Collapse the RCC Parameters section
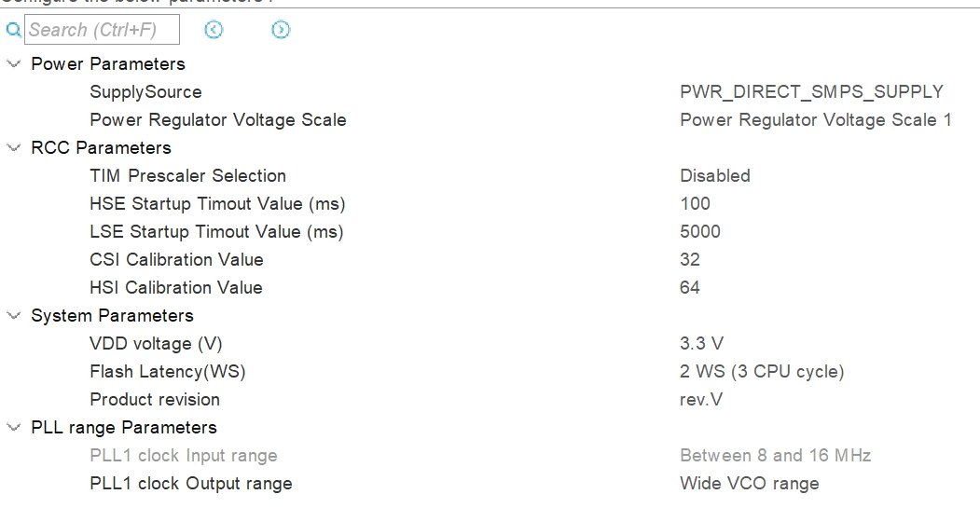This screenshot has width=980, height=508. point(13,147)
